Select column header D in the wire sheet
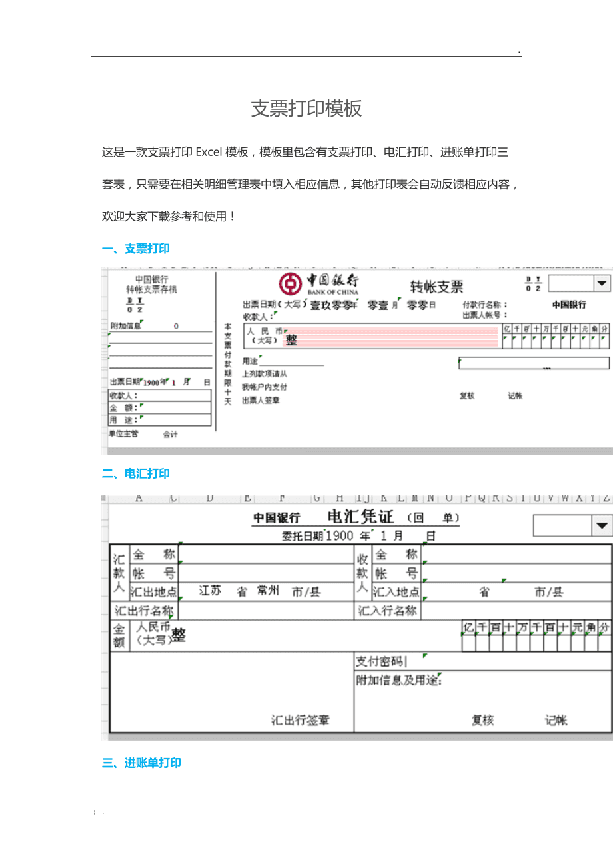The width and height of the screenshot is (613, 868). coord(210,497)
